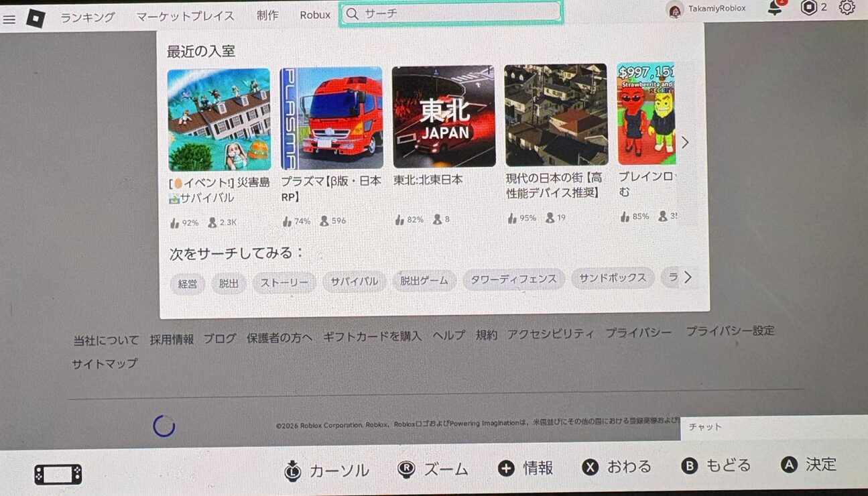Click the magnifying glass search icon

pyautogui.click(x=353, y=13)
